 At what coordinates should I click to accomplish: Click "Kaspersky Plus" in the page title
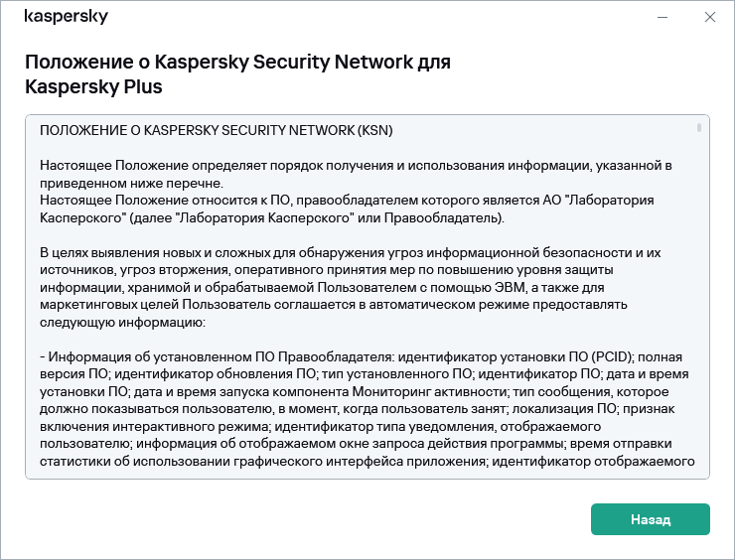92,87
